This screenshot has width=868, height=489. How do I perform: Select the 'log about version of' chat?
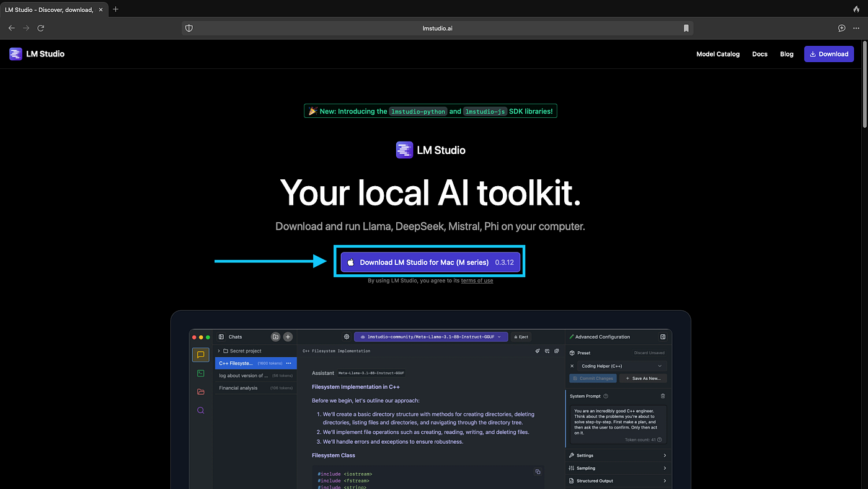[255, 375]
